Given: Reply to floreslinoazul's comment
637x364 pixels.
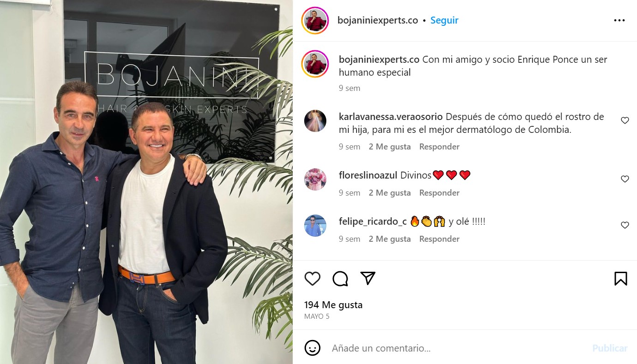Looking at the screenshot, I should coord(439,193).
